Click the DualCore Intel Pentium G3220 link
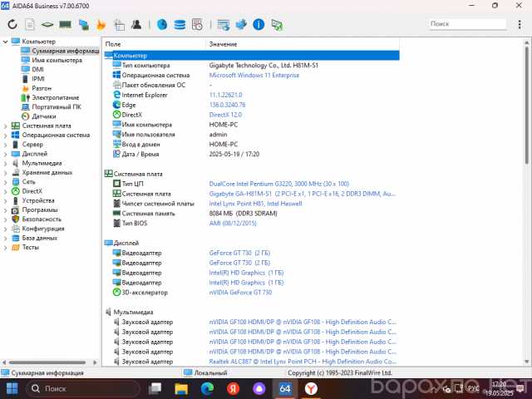 (x=279, y=184)
